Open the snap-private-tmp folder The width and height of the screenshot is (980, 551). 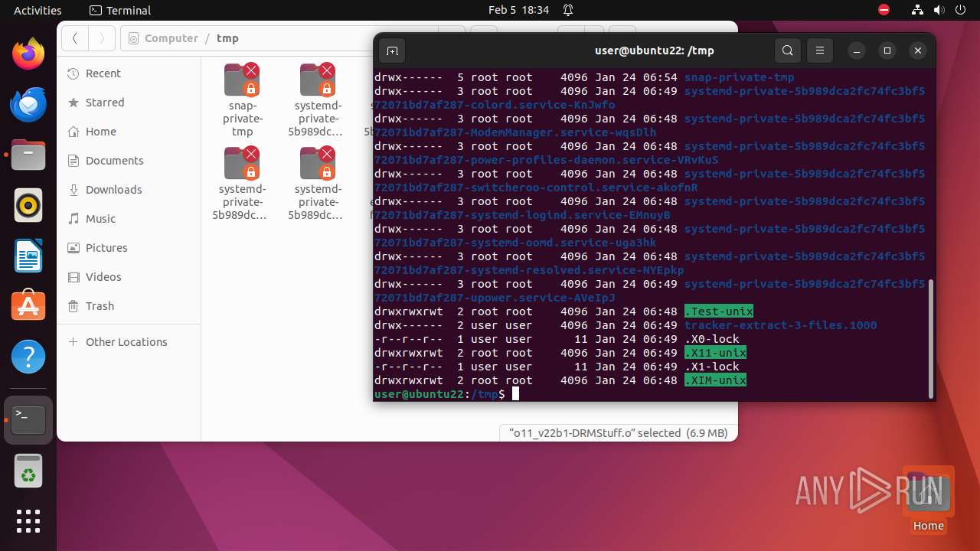(242, 100)
